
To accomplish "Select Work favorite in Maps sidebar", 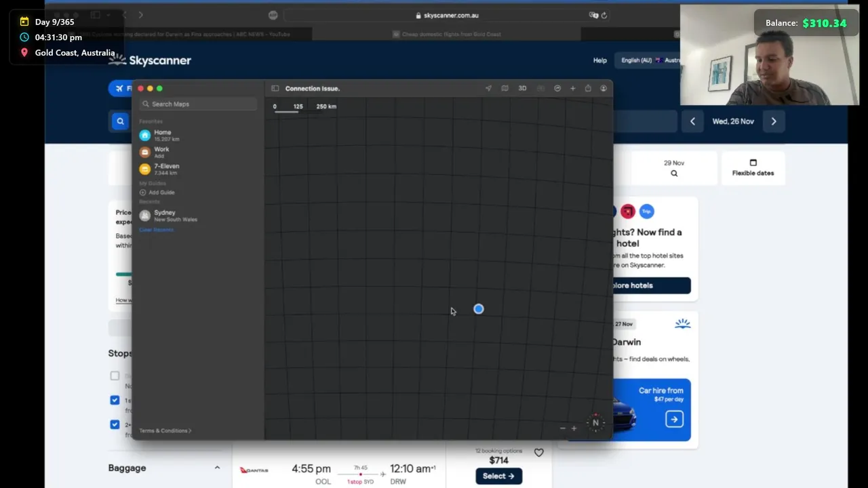I will pyautogui.click(x=197, y=152).
